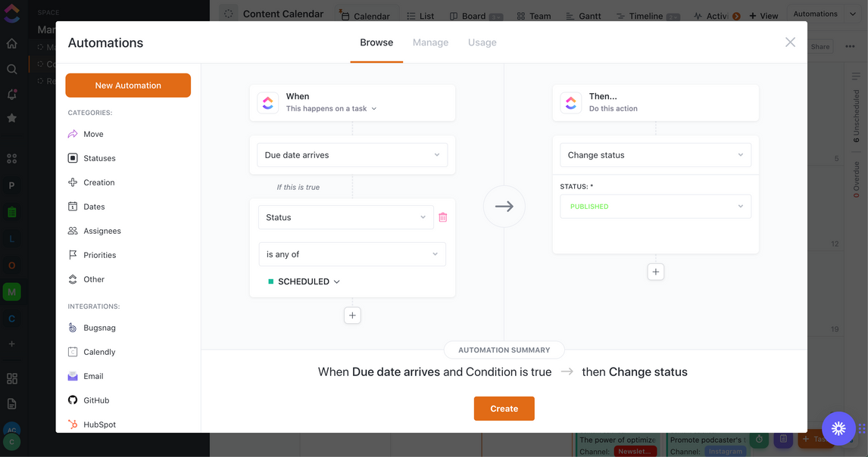
Task: Select the Statuses category
Action: pyautogui.click(x=99, y=158)
